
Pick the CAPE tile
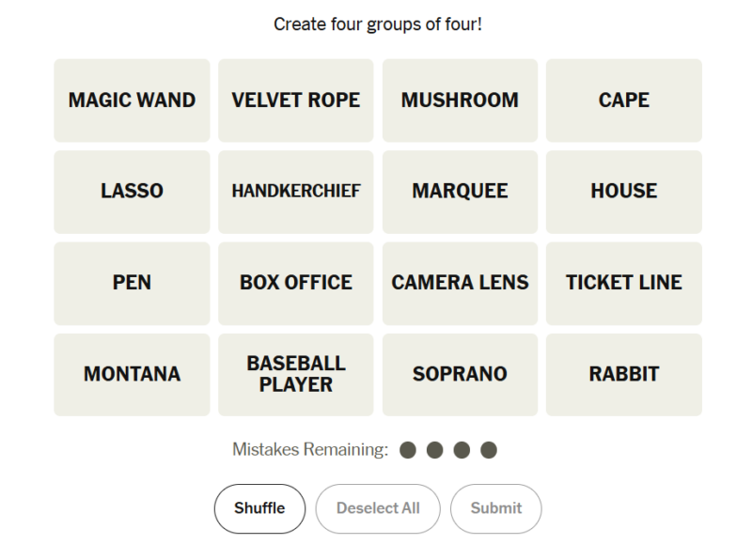tap(623, 101)
